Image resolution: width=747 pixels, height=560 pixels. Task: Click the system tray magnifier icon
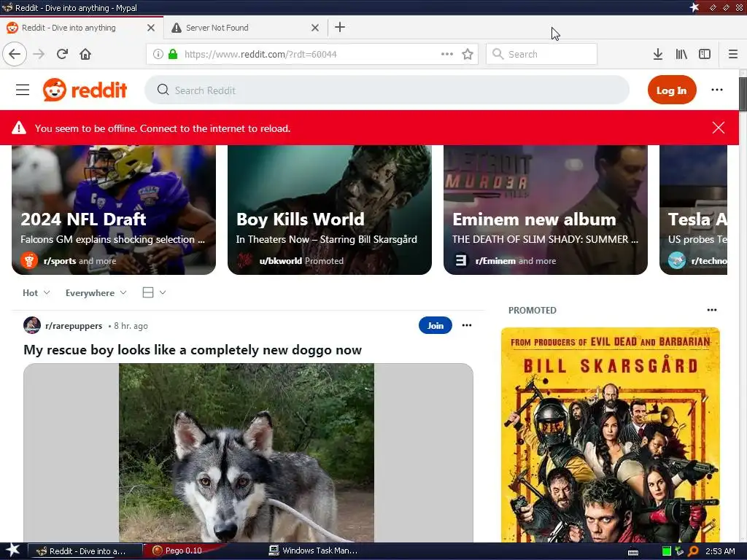pyautogui.click(x=694, y=551)
